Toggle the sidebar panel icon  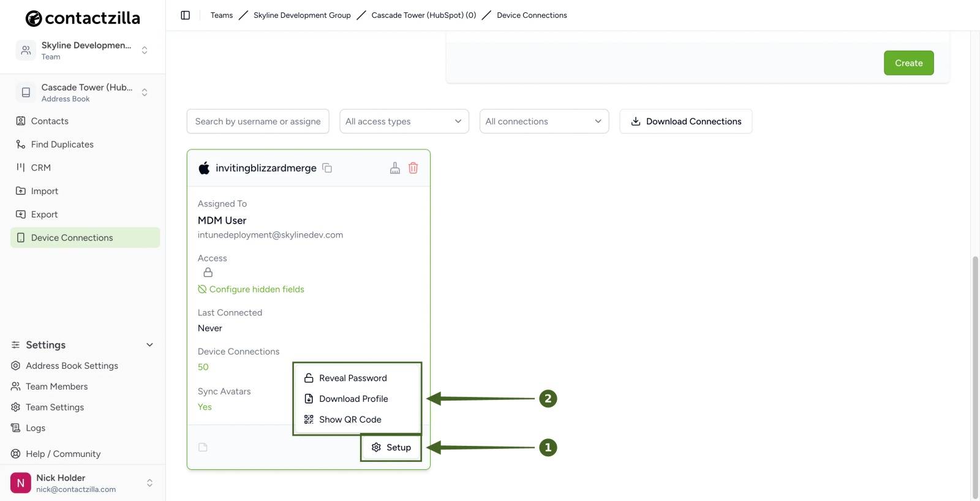point(185,15)
